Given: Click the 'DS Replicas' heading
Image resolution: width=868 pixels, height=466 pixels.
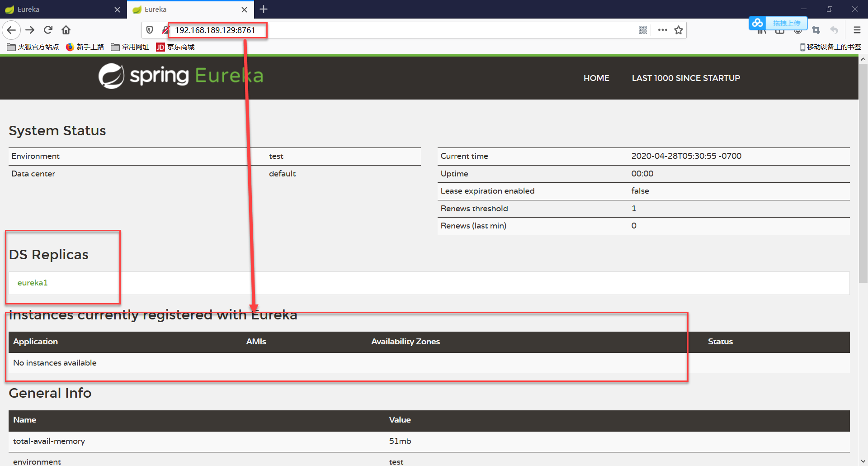Looking at the screenshot, I should (x=49, y=255).
